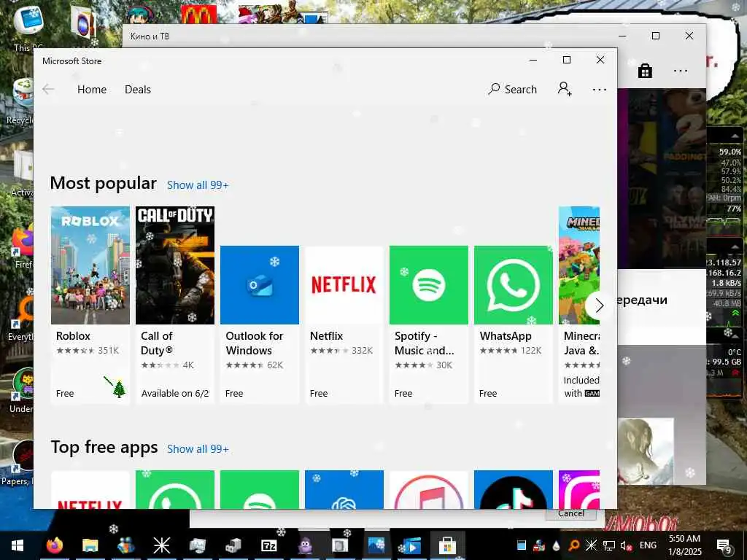Screen dimensions: 747x560
Task: Open Search in Microsoft Store
Action: point(513,89)
